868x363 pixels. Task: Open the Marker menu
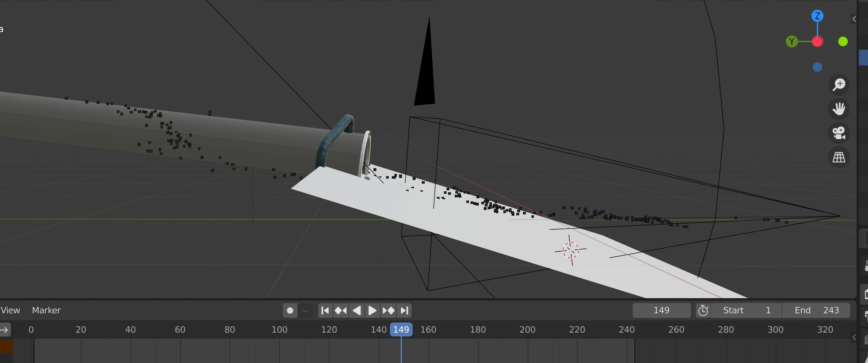point(46,311)
